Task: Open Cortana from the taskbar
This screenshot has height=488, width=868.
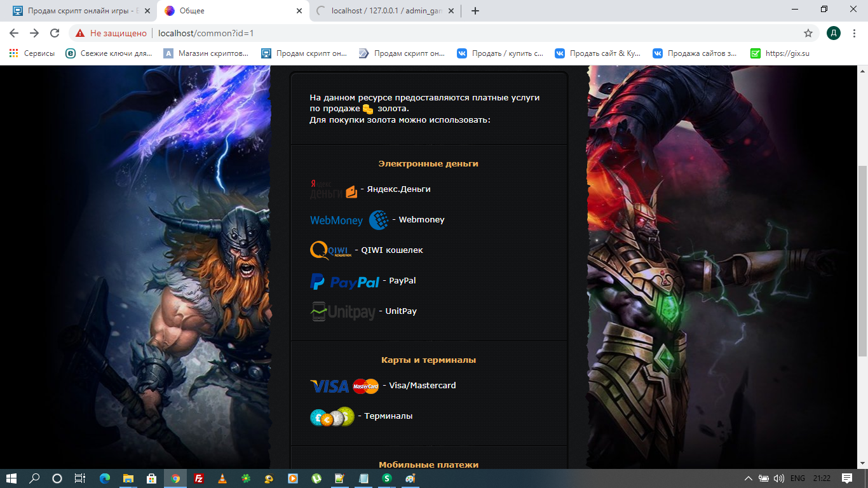Action: (x=57, y=478)
